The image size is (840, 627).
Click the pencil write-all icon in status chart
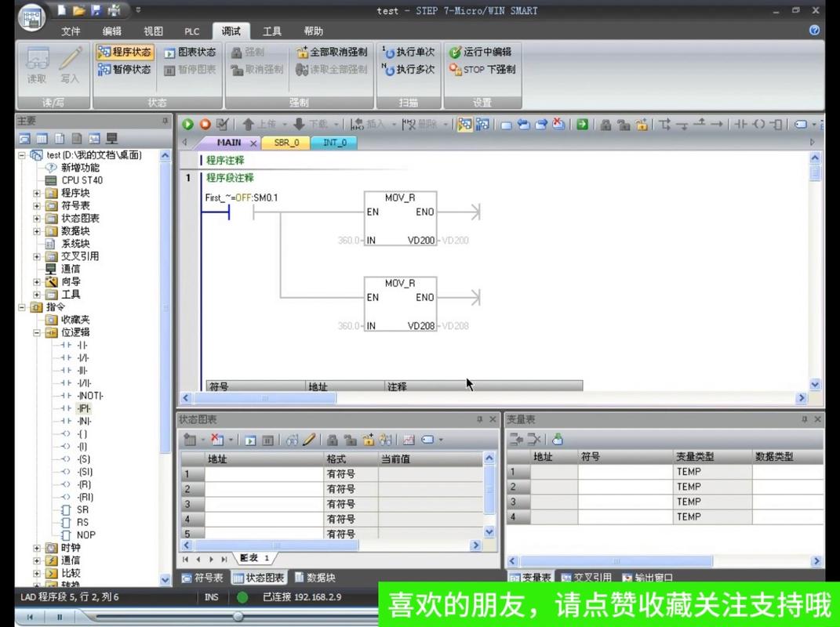click(309, 440)
